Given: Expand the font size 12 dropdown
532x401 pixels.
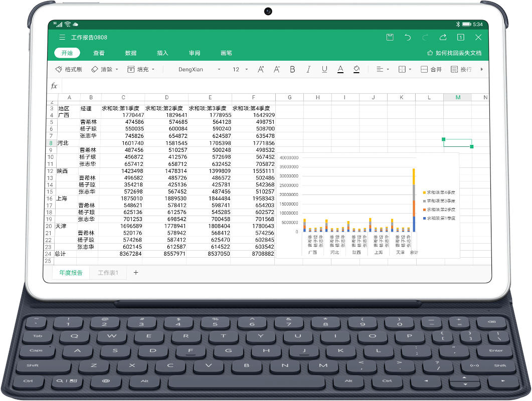Looking at the screenshot, I should tap(240, 69).
